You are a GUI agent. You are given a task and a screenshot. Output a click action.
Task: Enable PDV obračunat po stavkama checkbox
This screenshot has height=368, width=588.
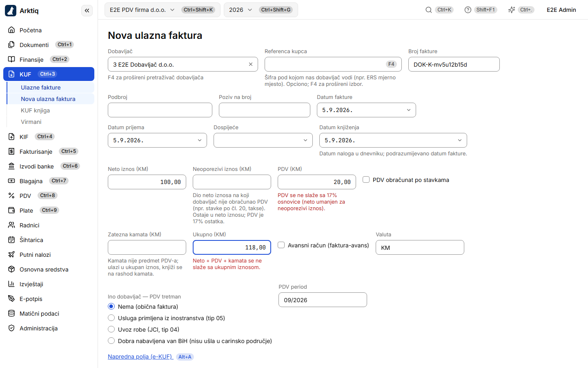(366, 180)
